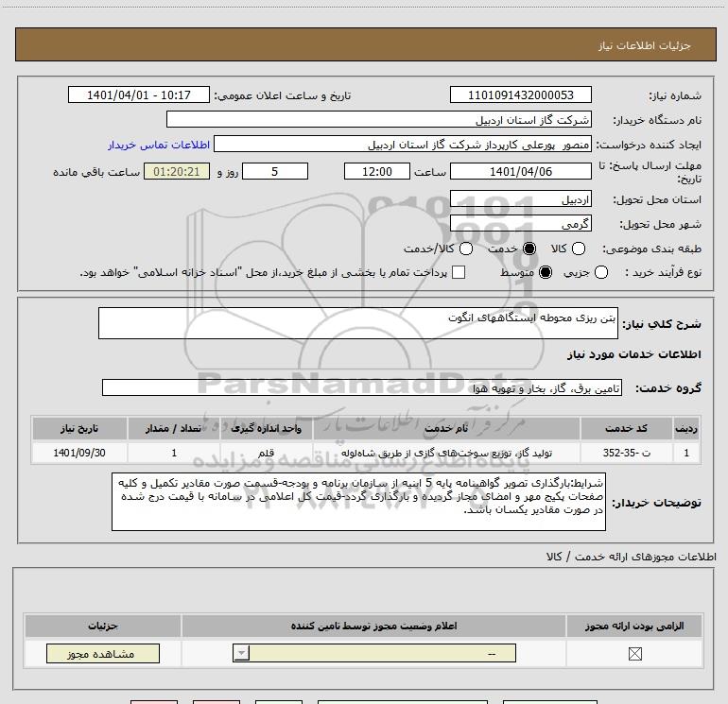Click the نام خدمت column header
The height and width of the screenshot is (704, 728).
(446, 428)
